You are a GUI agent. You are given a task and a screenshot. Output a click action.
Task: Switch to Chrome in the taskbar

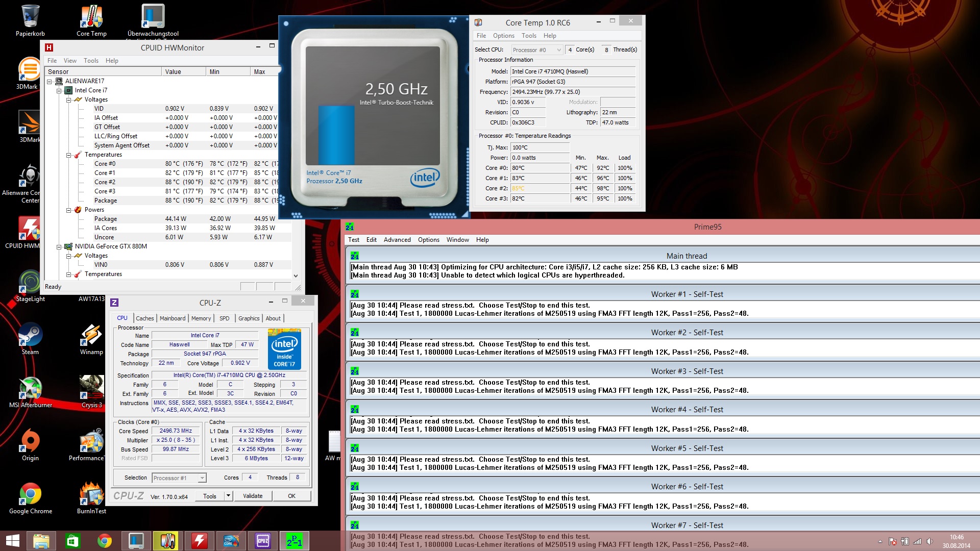point(105,541)
